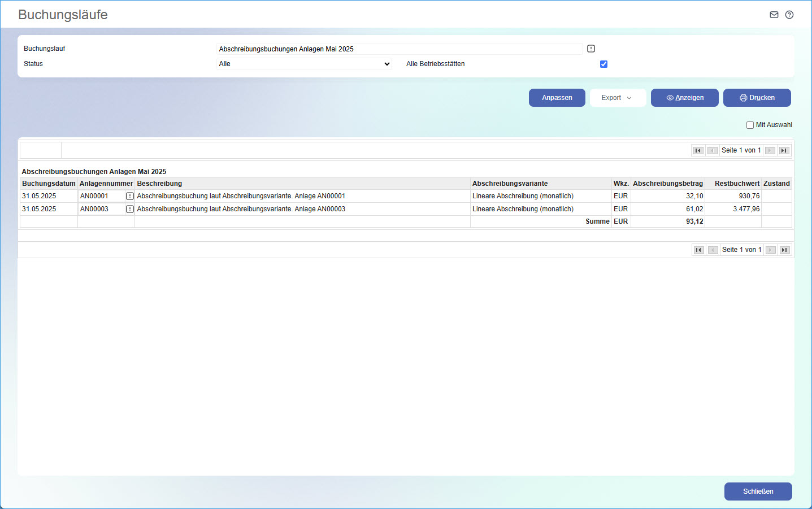This screenshot has width=812, height=509.
Task: Go to last page in top pager
Action: coord(784,150)
